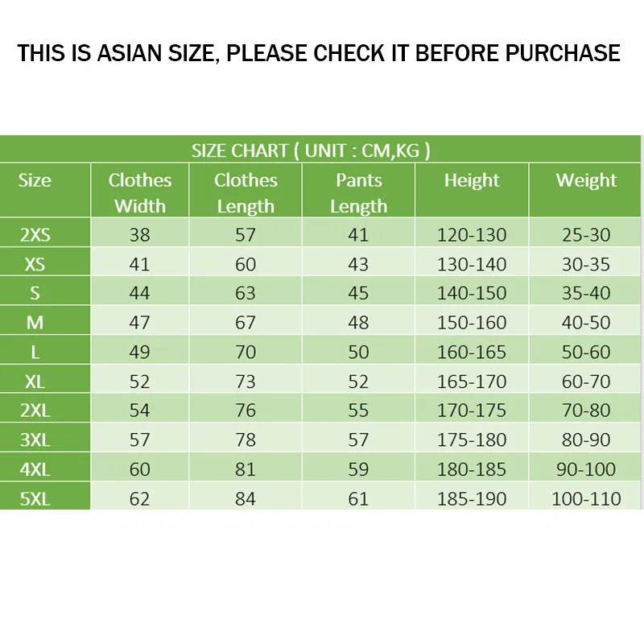The height and width of the screenshot is (644, 644).
Task: Click the 40-50 weight cell
Action: [x=586, y=323]
